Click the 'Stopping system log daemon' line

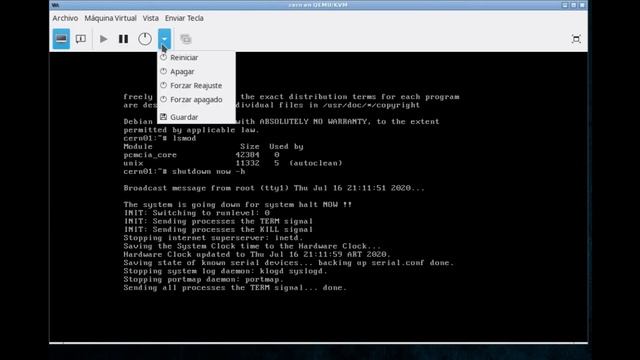pos(226,271)
